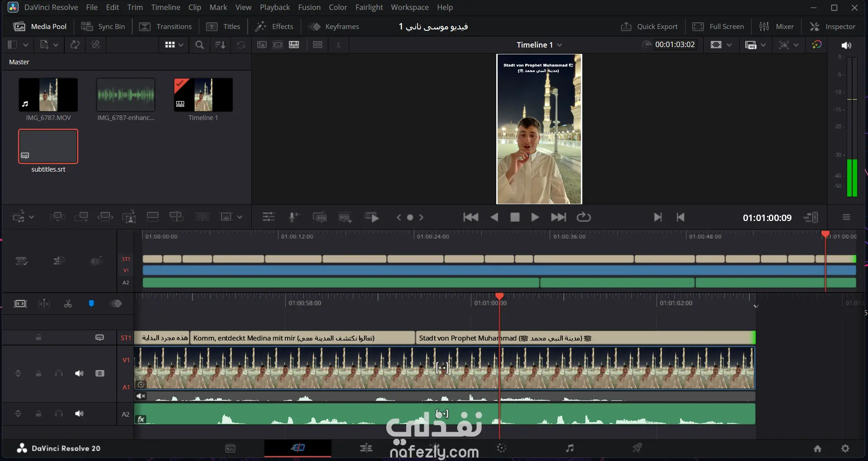Viewport: 868px width, 461px height.
Task: Toggle V1 video track enable icon
Action: pyautogui.click(x=100, y=374)
